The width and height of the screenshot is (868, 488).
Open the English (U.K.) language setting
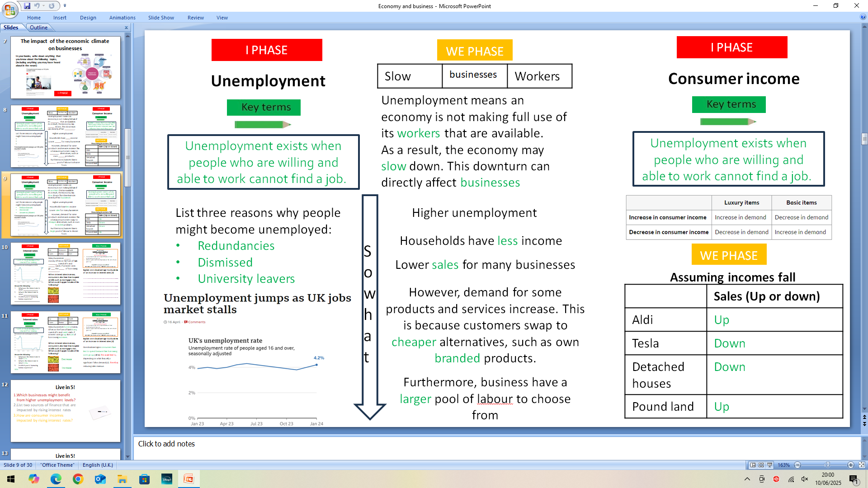[x=98, y=465]
